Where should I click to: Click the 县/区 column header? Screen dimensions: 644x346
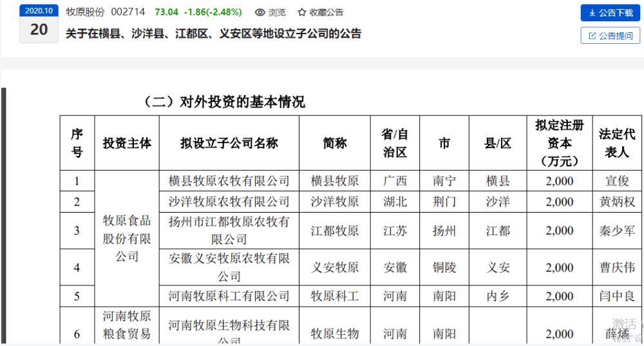coord(498,143)
